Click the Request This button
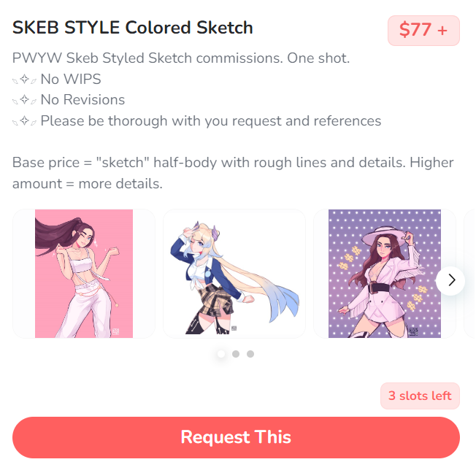The height and width of the screenshot is (462, 476). 236,437
